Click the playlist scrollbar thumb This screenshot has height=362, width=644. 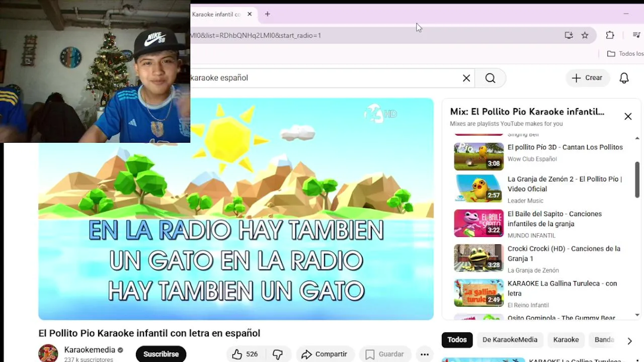637,179
